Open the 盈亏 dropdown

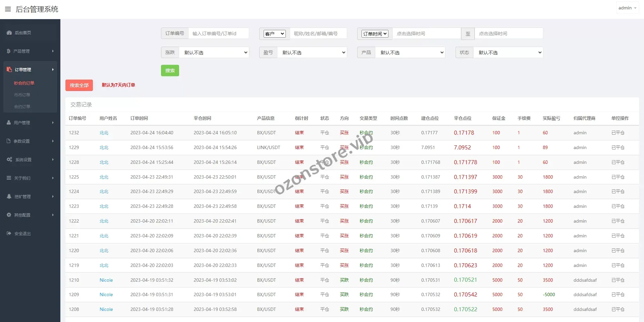pyautogui.click(x=312, y=52)
